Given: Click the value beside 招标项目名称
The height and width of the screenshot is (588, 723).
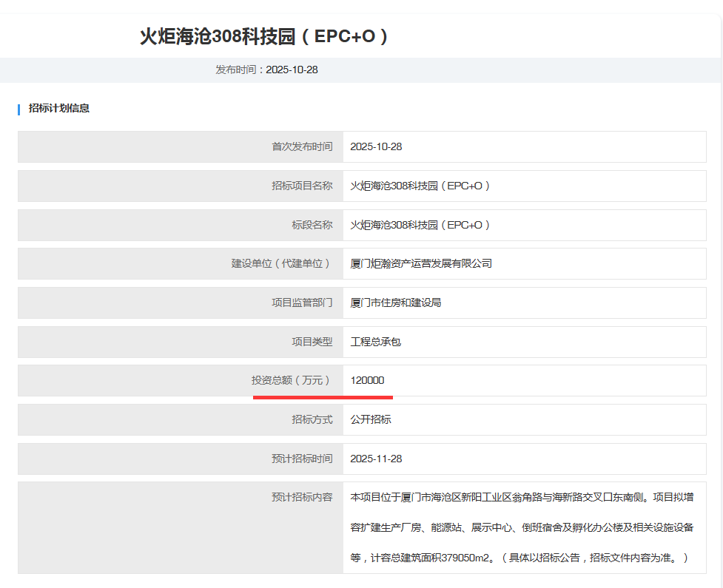Looking at the screenshot, I should tap(420, 186).
